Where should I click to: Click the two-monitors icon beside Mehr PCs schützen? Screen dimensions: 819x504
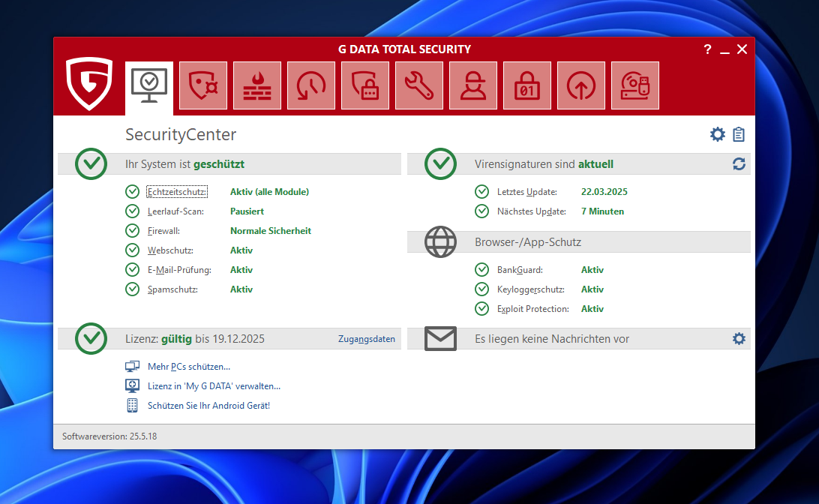coord(132,367)
